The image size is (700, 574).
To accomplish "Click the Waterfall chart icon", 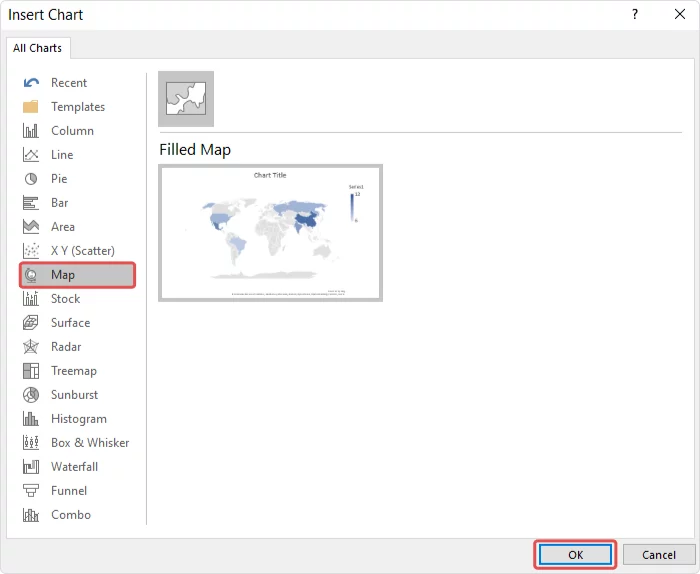I will [x=31, y=467].
